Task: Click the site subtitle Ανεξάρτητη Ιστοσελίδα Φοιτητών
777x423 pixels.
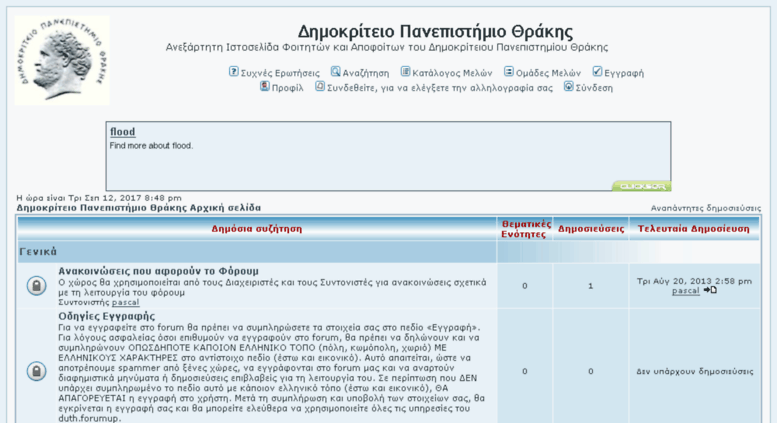Action: 387,48
